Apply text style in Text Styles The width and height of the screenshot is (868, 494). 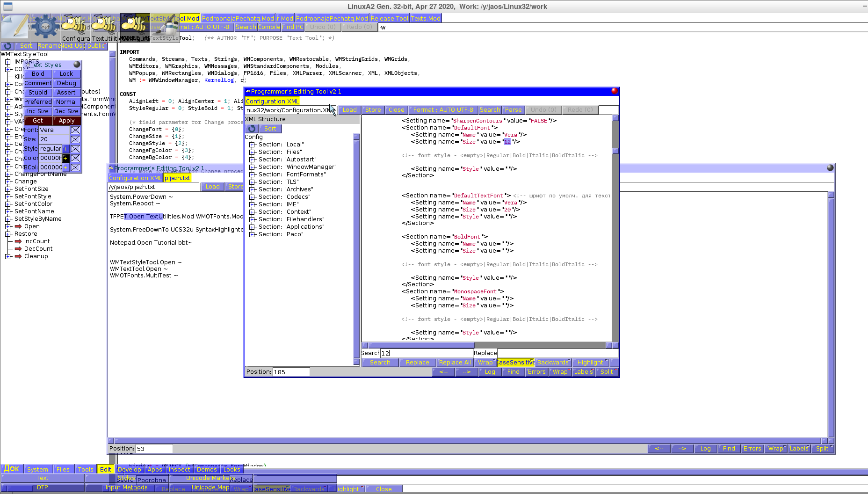(67, 121)
